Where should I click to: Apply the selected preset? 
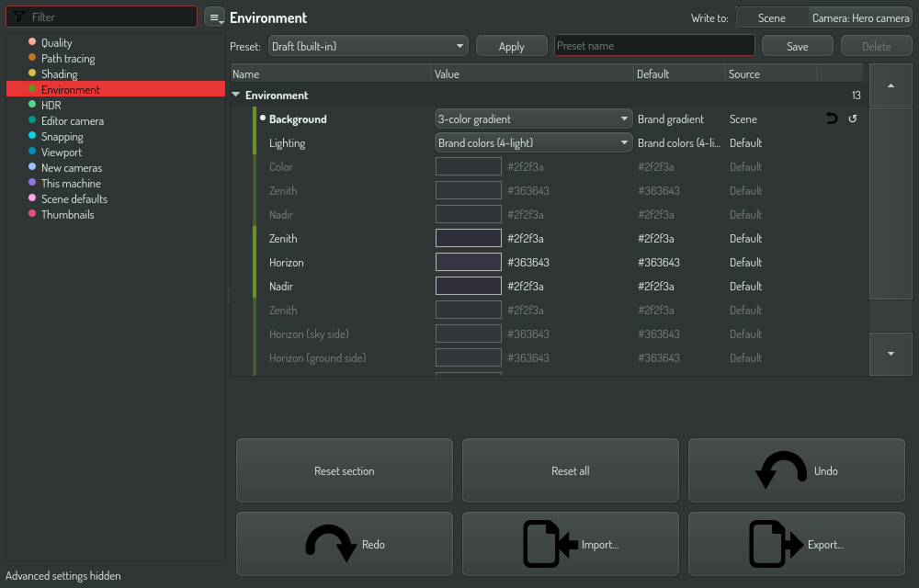point(512,46)
